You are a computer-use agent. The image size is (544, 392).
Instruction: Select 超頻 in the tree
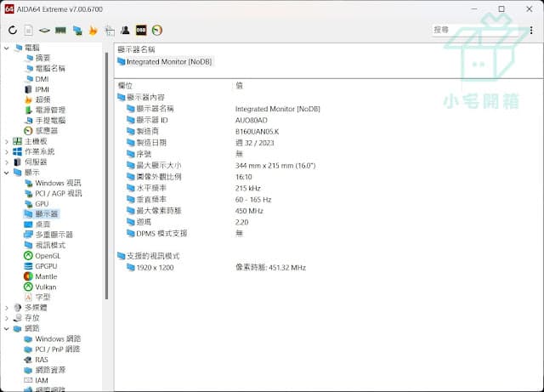42,99
